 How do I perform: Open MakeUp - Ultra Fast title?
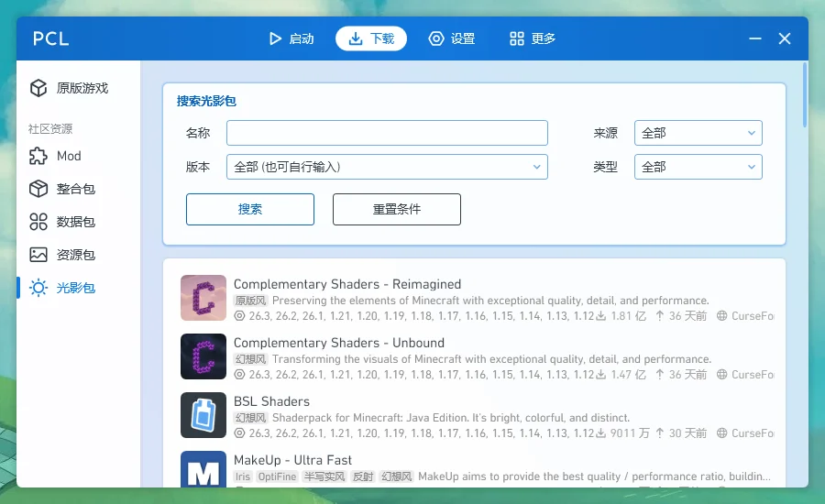point(292,460)
